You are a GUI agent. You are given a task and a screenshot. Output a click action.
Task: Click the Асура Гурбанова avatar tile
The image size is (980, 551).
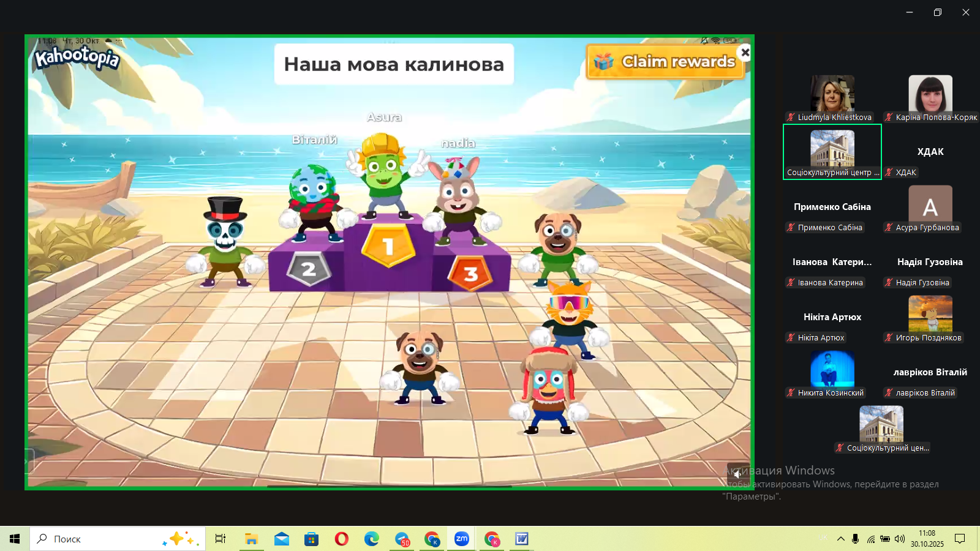pyautogui.click(x=930, y=204)
